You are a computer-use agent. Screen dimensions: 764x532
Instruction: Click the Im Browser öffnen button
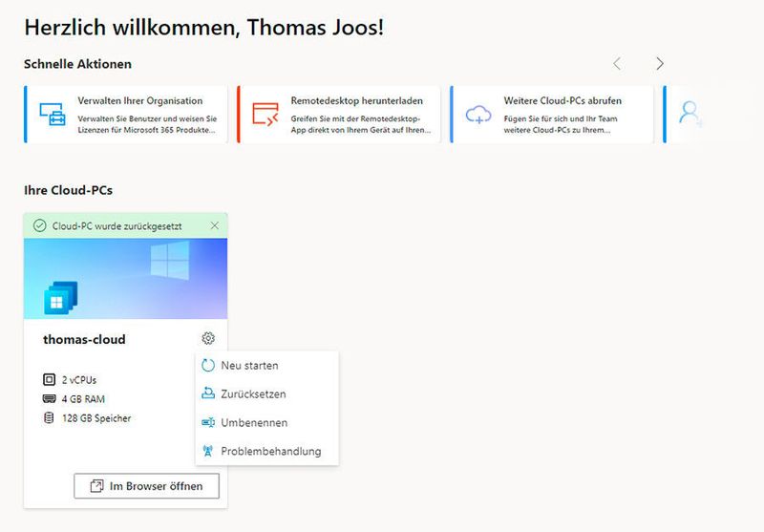point(147,486)
